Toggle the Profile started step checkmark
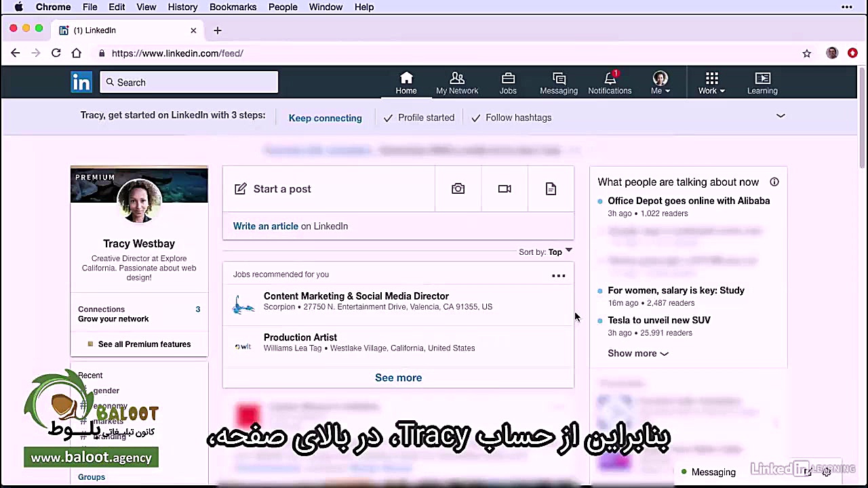Viewport: 868px width, 488px height. tap(388, 117)
